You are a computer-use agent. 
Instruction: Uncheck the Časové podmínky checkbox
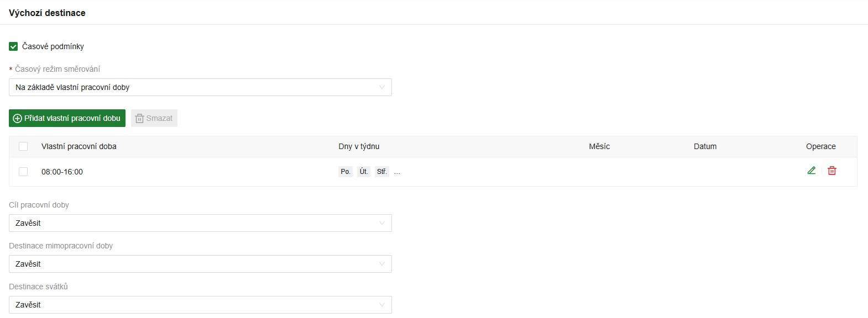(14, 47)
